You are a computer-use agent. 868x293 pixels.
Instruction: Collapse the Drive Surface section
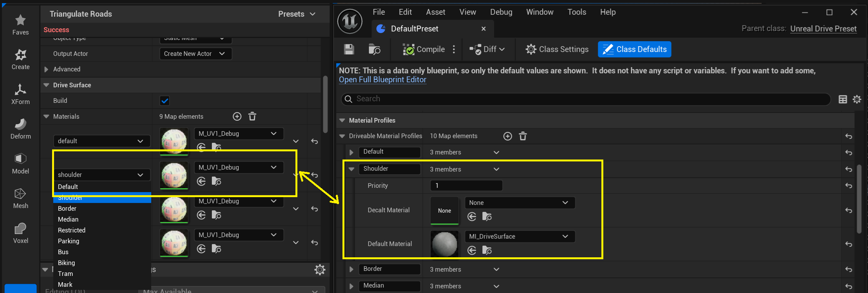point(46,85)
